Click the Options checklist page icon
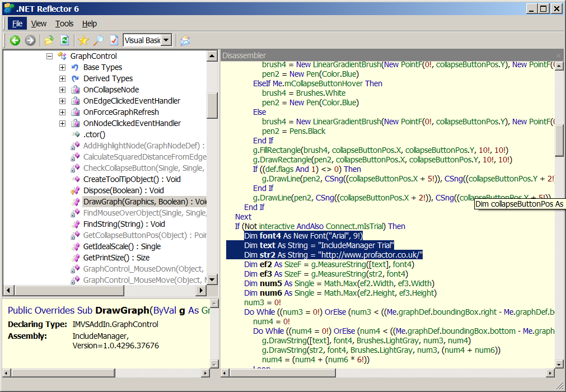The height and width of the screenshot is (392, 566). pos(114,40)
